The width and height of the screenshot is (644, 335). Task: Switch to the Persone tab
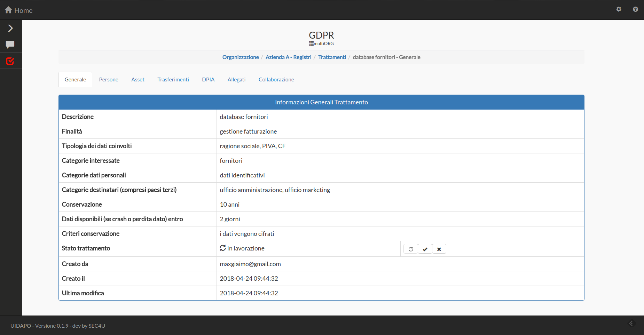tap(109, 80)
